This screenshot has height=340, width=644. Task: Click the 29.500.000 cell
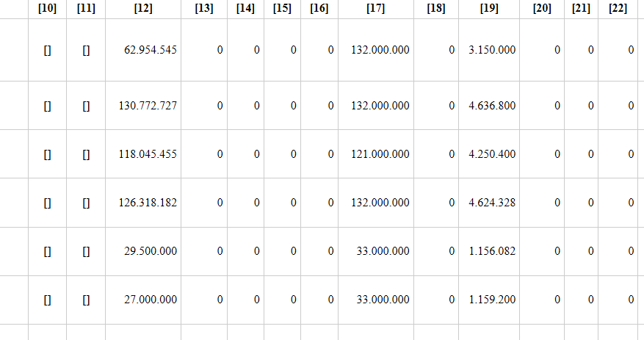coord(151,251)
